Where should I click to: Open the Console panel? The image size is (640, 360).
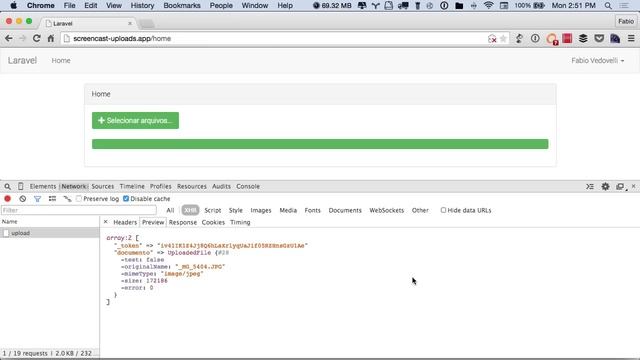pos(248,186)
